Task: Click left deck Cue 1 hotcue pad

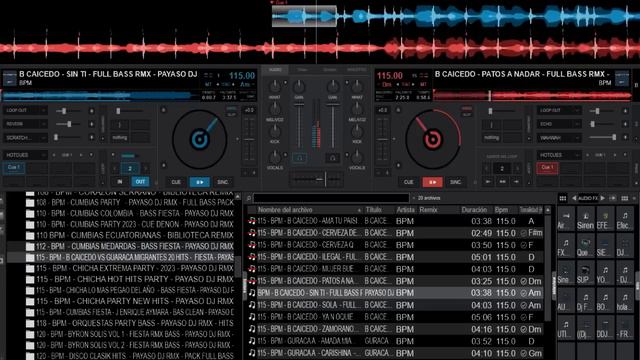Action: tap(13, 167)
